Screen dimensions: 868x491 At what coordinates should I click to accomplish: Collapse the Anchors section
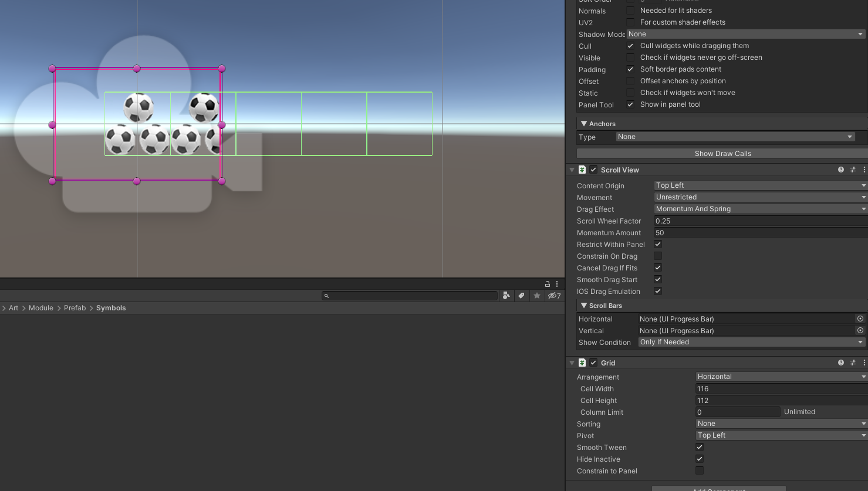tap(584, 124)
